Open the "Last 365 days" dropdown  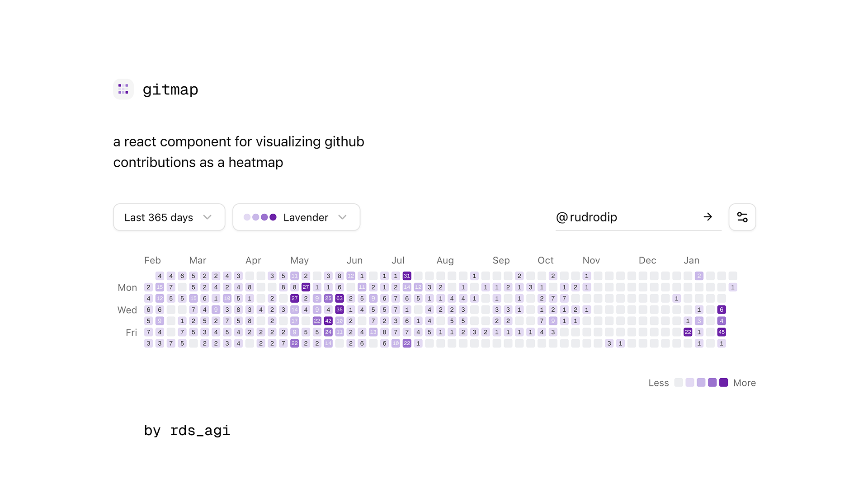coord(169,217)
